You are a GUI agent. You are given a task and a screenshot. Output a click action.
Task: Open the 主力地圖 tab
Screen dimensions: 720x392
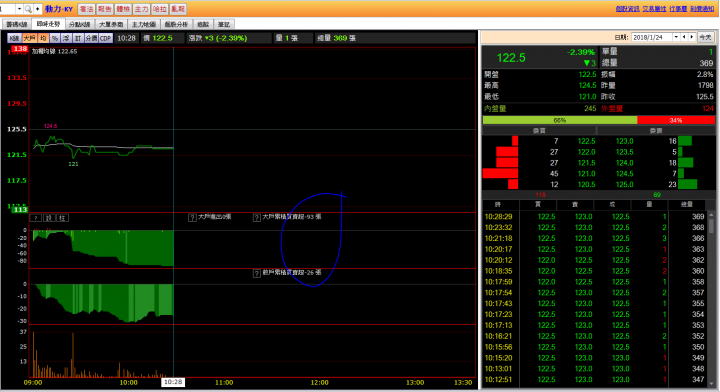pyautogui.click(x=144, y=24)
